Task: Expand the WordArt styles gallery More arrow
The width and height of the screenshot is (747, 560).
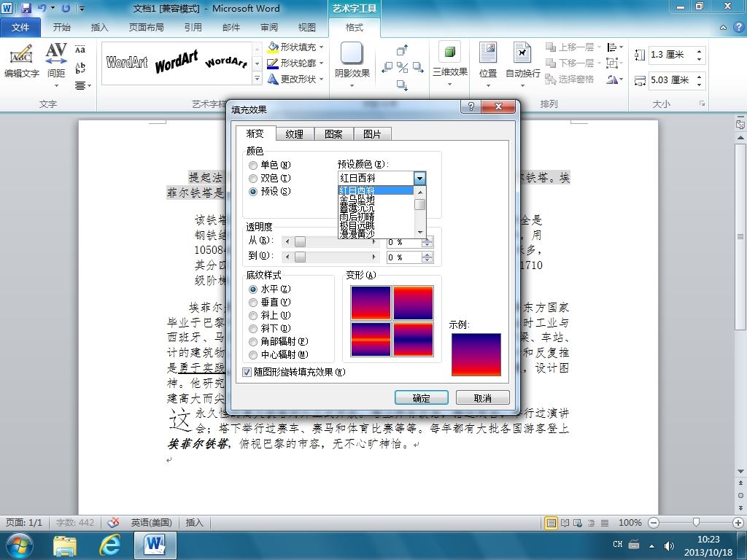Action: 257,79
